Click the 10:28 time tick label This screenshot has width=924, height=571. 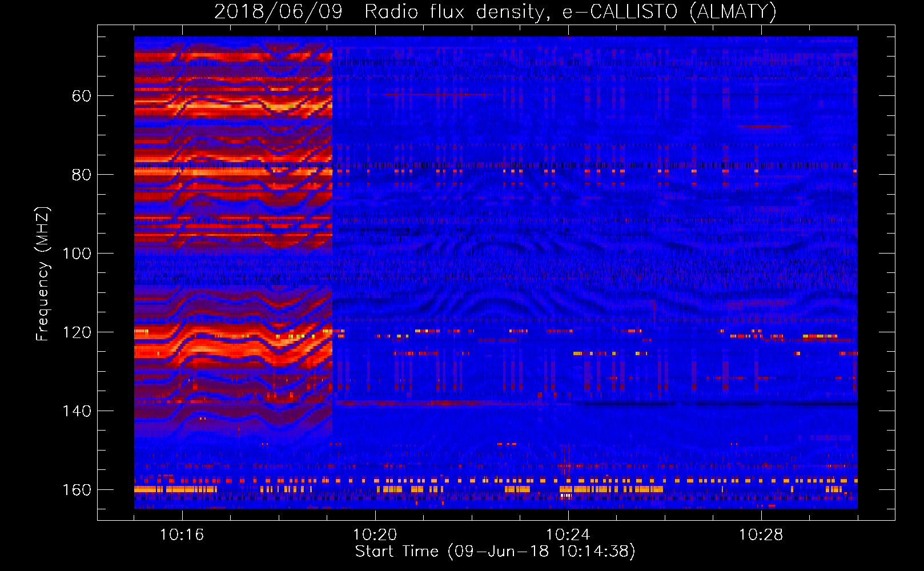761,535
